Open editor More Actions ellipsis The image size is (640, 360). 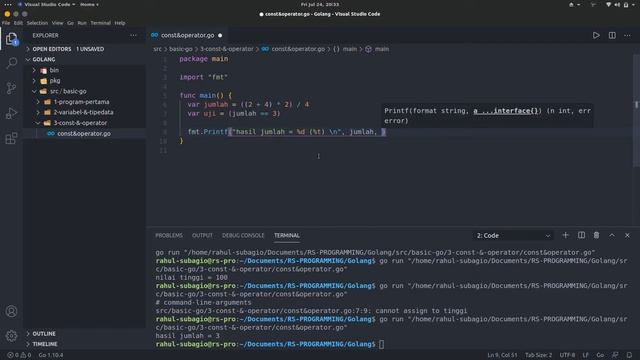627,36
